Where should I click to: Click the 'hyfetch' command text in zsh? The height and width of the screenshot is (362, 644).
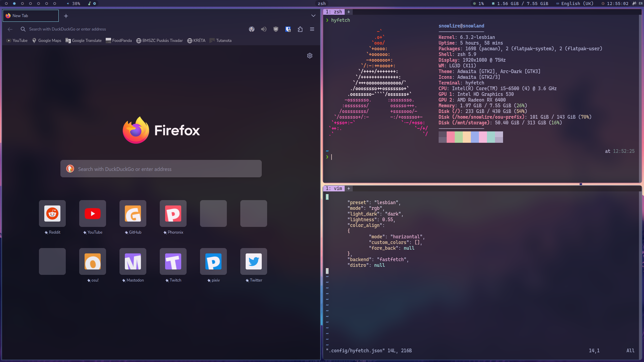(x=340, y=20)
